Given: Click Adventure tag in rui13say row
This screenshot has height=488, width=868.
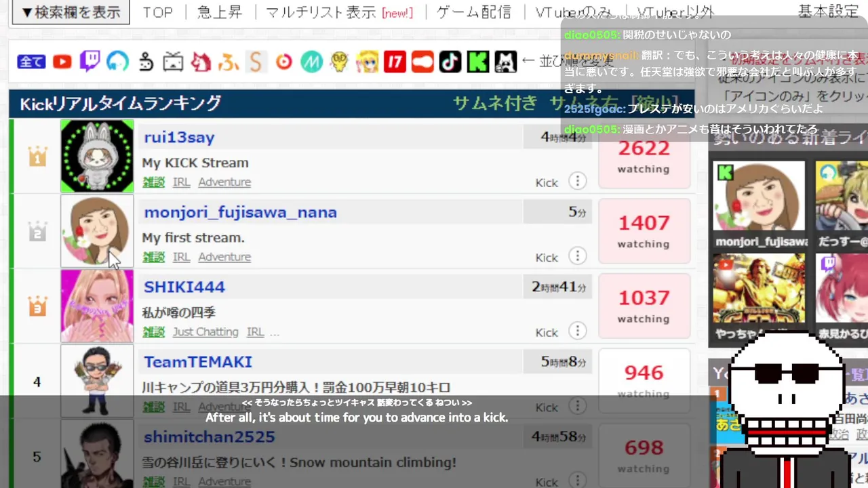Looking at the screenshot, I should click(224, 182).
